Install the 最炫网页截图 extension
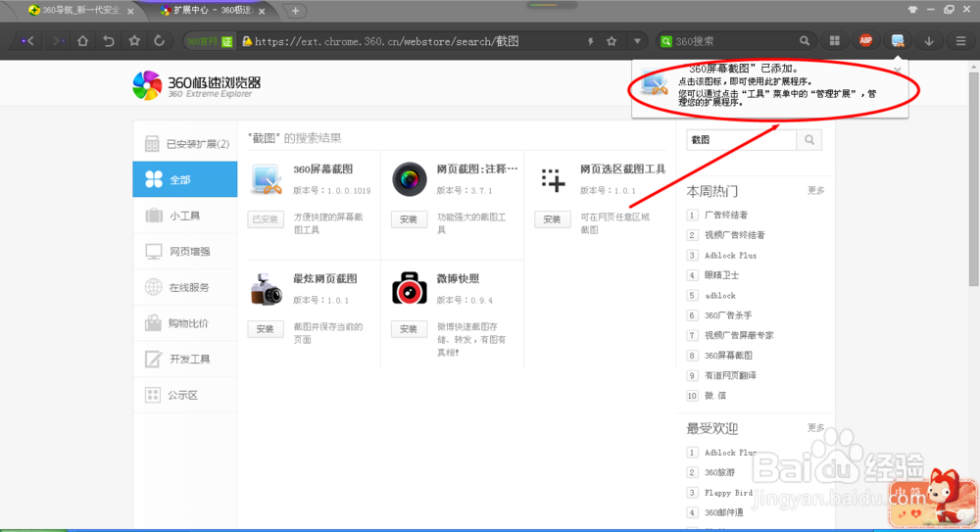Image resolution: width=980 pixels, height=532 pixels. (266, 329)
